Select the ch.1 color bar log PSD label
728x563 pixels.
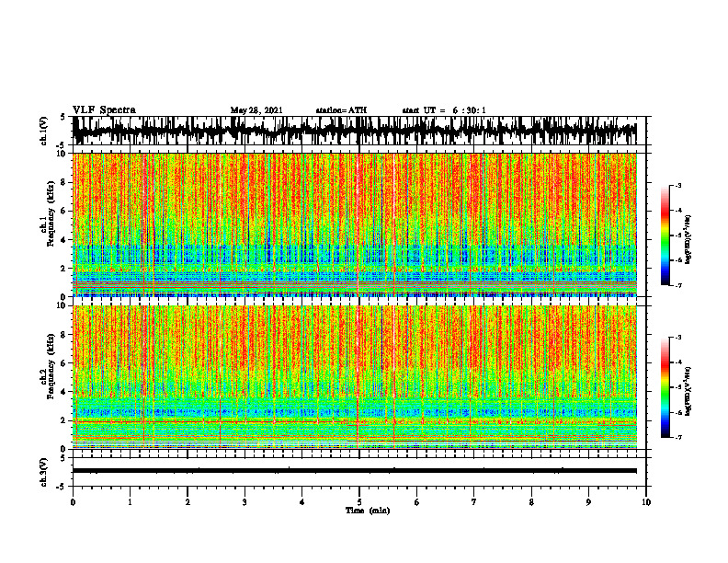pos(688,240)
